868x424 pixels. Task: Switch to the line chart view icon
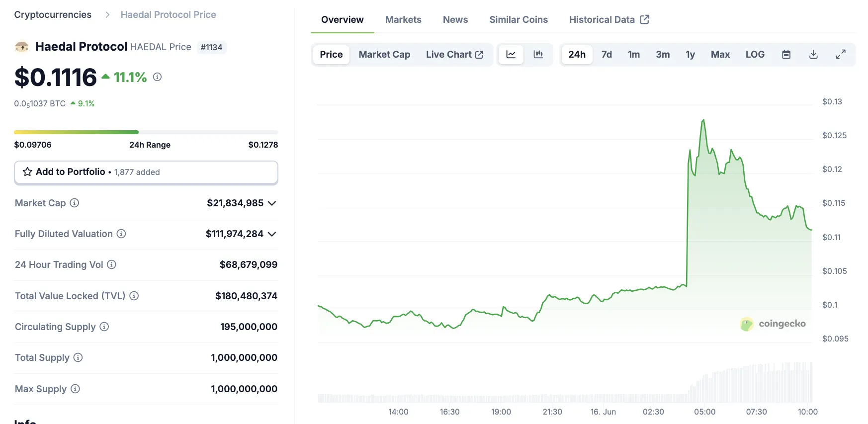click(511, 55)
